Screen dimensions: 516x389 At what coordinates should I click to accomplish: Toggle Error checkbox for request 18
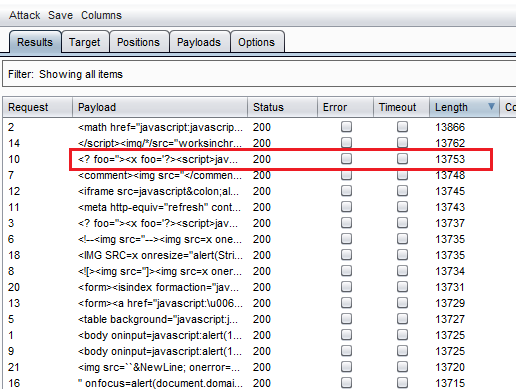[346, 255]
